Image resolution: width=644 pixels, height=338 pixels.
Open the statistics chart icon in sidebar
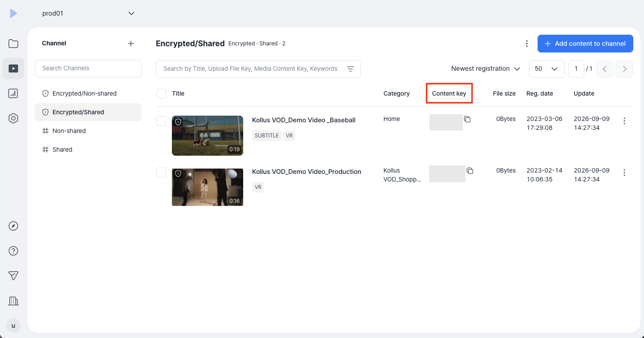coord(13,93)
